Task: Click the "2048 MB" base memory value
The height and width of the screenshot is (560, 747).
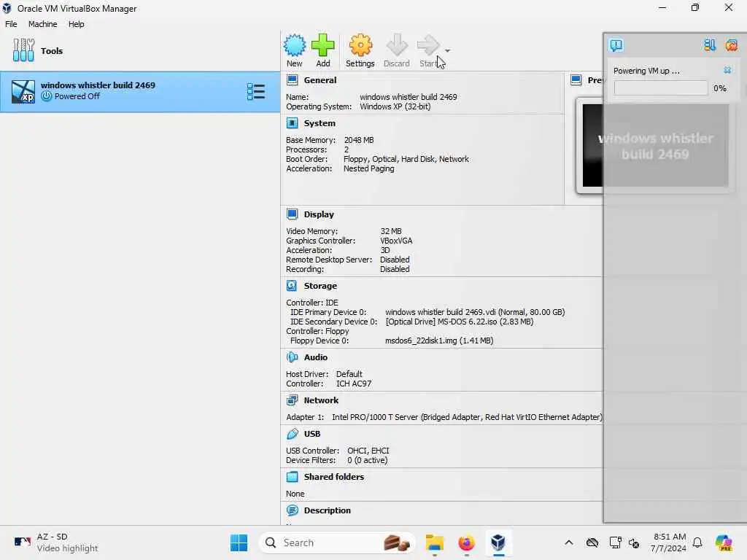Action: coord(359,140)
